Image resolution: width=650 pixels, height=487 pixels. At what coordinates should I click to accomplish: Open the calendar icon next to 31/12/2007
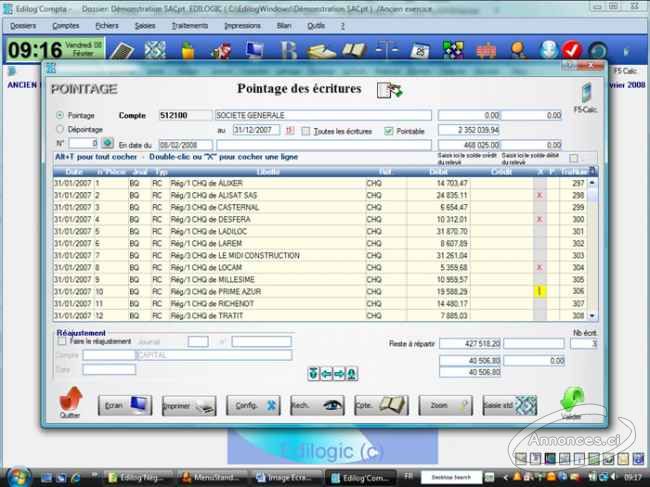(x=291, y=130)
